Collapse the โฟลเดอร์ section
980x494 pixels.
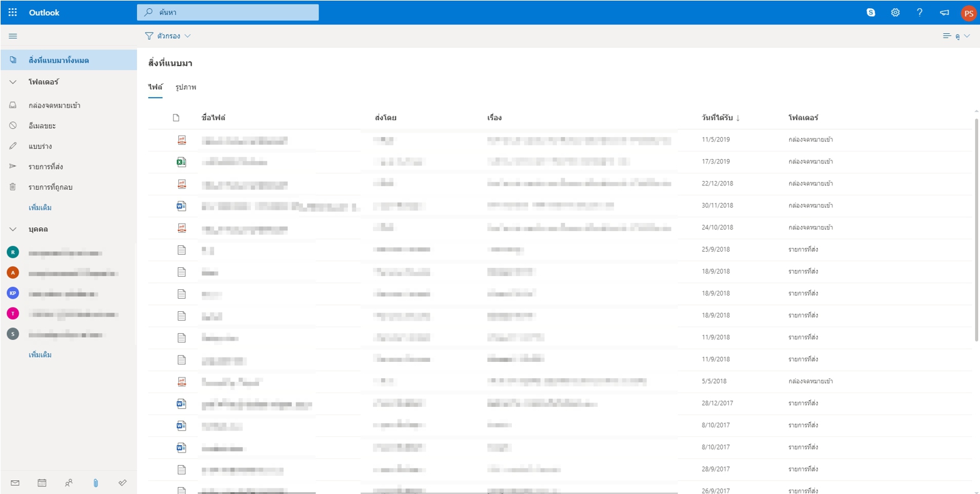(x=13, y=82)
